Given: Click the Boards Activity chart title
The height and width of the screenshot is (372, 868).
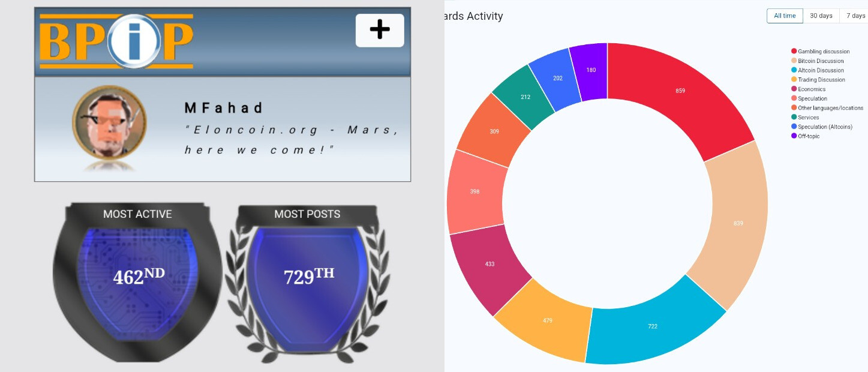Looking at the screenshot, I should point(474,16).
